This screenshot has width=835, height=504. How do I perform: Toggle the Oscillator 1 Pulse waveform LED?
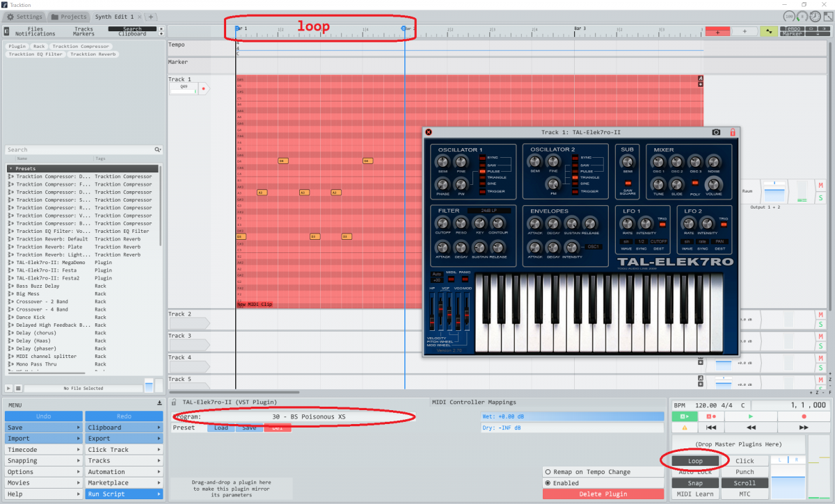482,171
